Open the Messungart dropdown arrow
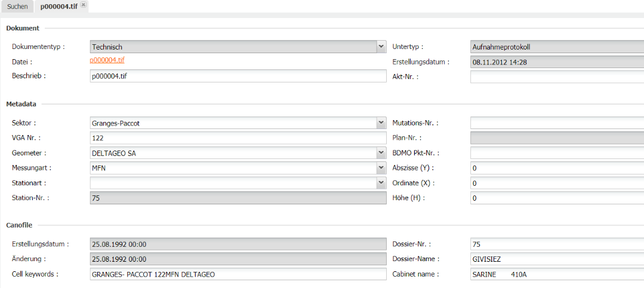This screenshot has width=644, height=288. coord(381,168)
